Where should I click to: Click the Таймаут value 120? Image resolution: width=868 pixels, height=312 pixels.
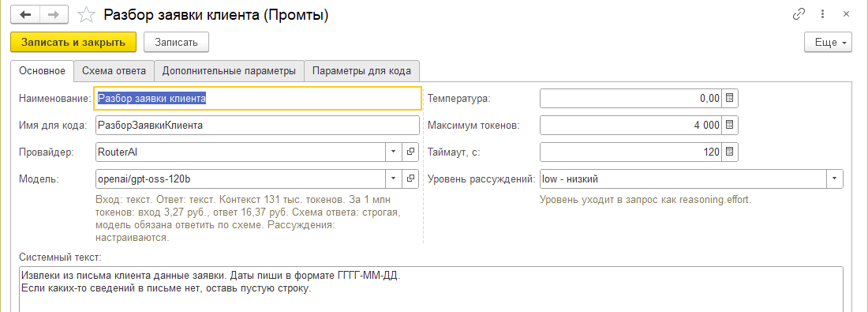[x=711, y=152]
